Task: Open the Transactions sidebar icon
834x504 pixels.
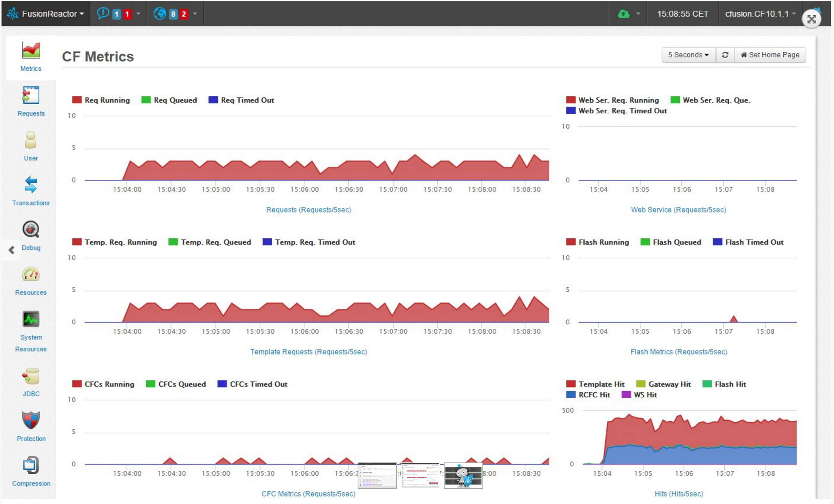Action: 31,185
